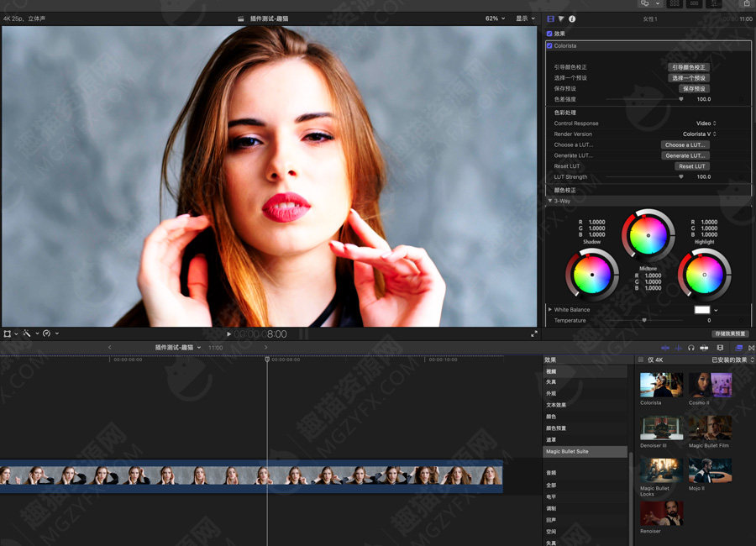
Task: Open the transitions browser bowtie icon
Action: coord(751,348)
